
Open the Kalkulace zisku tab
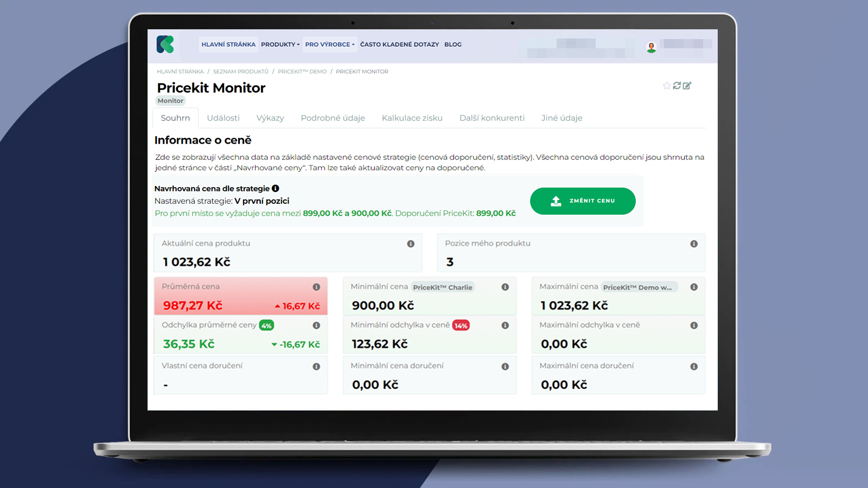(x=412, y=118)
